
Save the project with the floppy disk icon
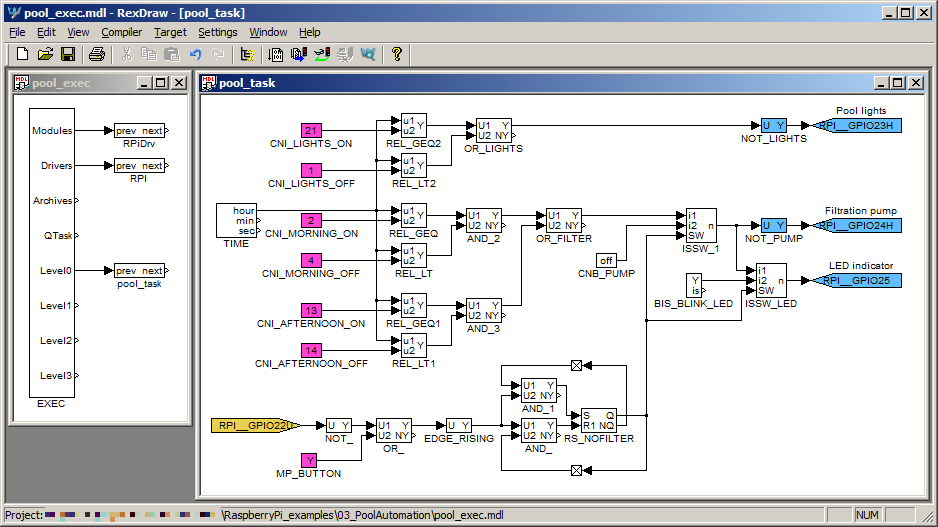(x=68, y=54)
